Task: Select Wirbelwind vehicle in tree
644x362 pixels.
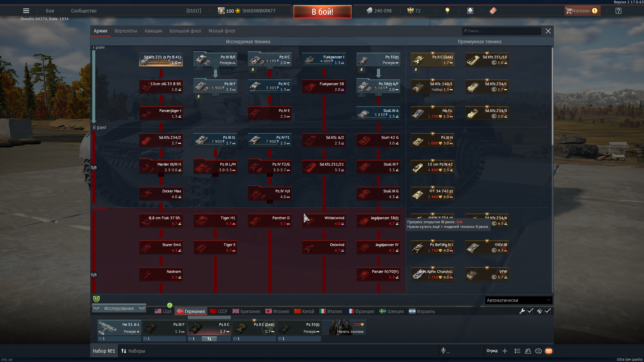Action: point(324,221)
